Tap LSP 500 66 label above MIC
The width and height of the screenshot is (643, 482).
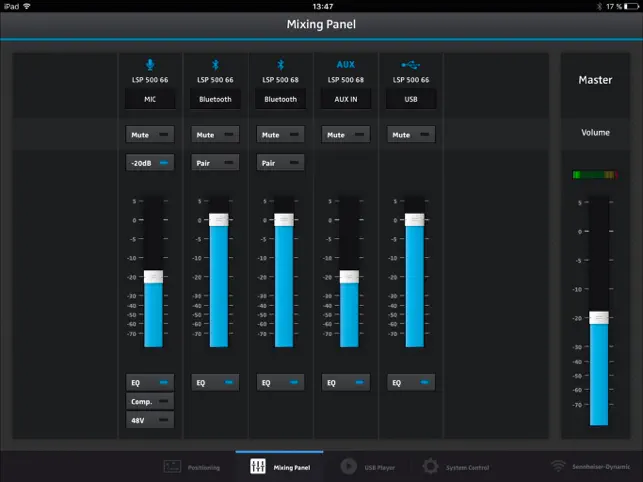(150, 80)
